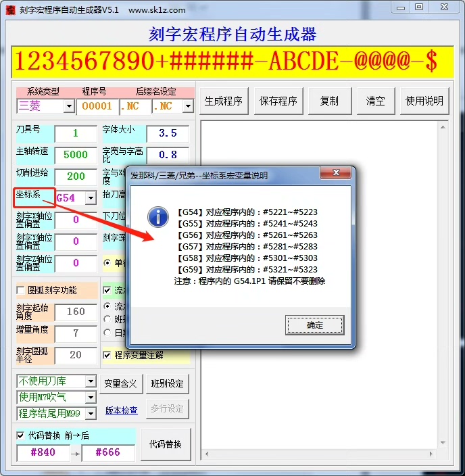The image size is (465, 476).
Task: Click the scroll right arrow of the output area
Action: 431,454
